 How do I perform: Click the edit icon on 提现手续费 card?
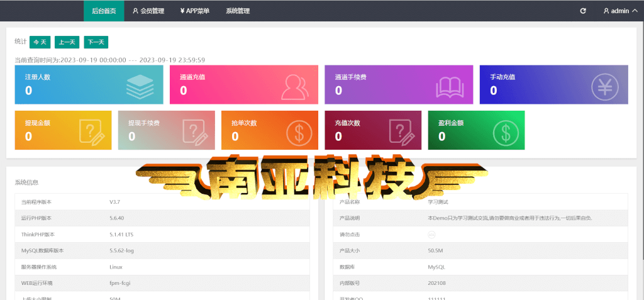[196, 132]
